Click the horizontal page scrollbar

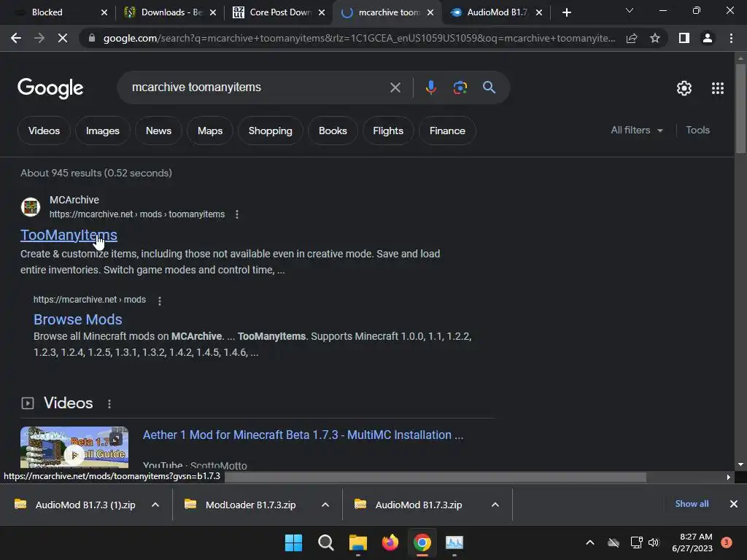[x=435, y=477]
